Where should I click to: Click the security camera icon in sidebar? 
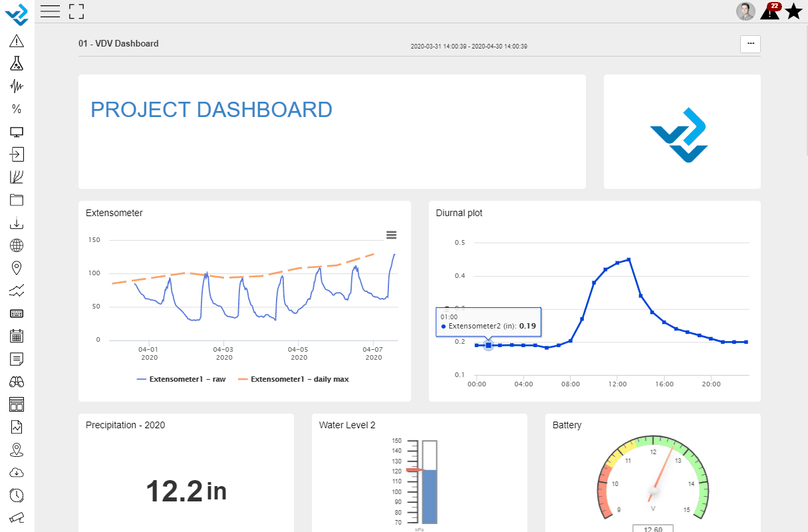pos(17,517)
